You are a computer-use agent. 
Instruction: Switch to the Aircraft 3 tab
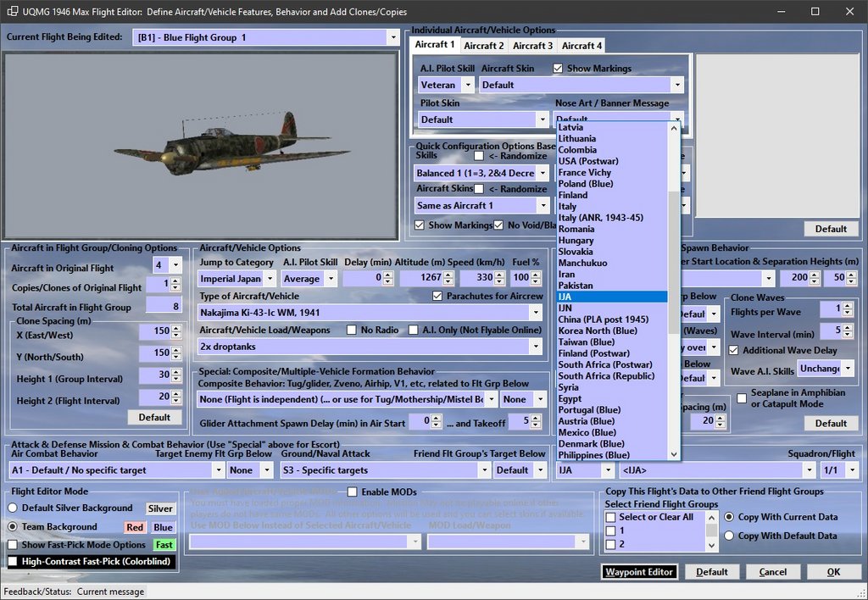[532, 46]
